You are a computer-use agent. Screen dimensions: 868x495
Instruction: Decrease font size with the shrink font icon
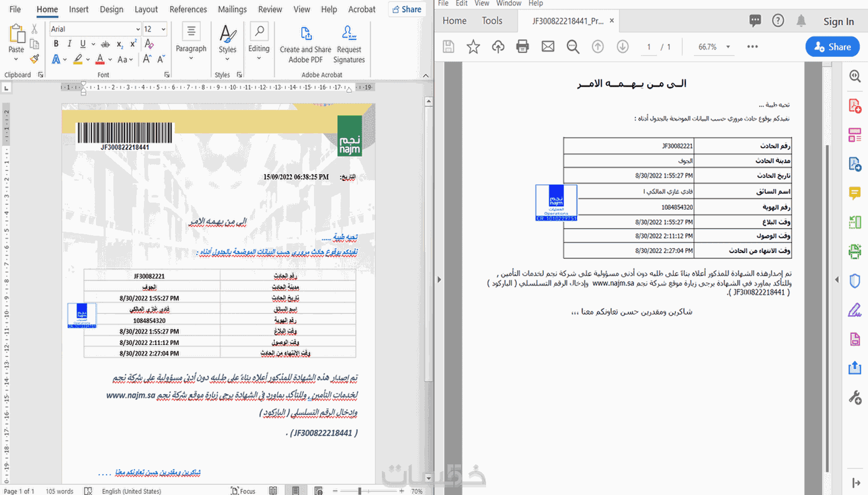(x=161, y=59)
